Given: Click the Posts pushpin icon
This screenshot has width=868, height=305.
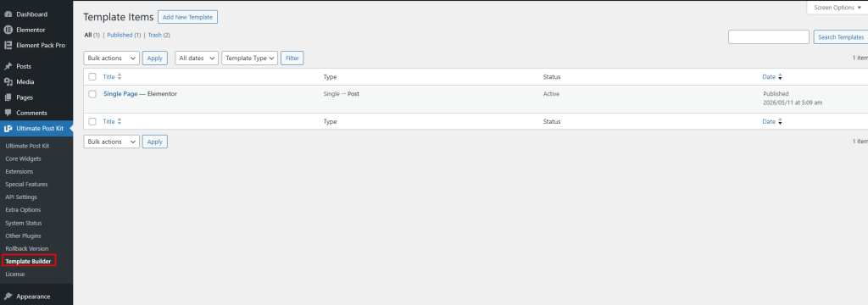Looking at the screenshot, I should click(8, 66).
